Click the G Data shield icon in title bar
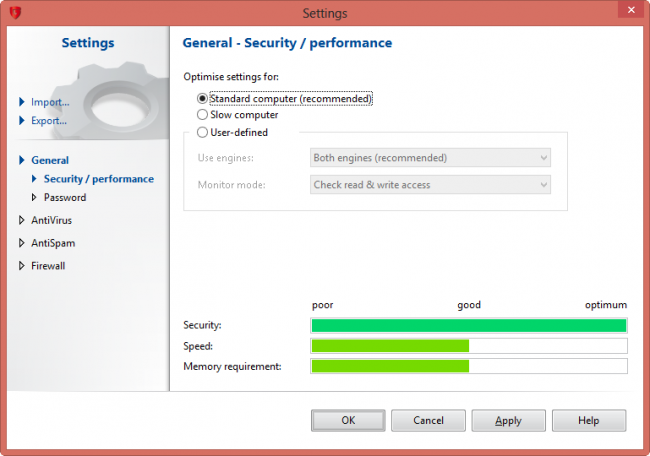Screen dimensions: 650x456 click(15, 13)
